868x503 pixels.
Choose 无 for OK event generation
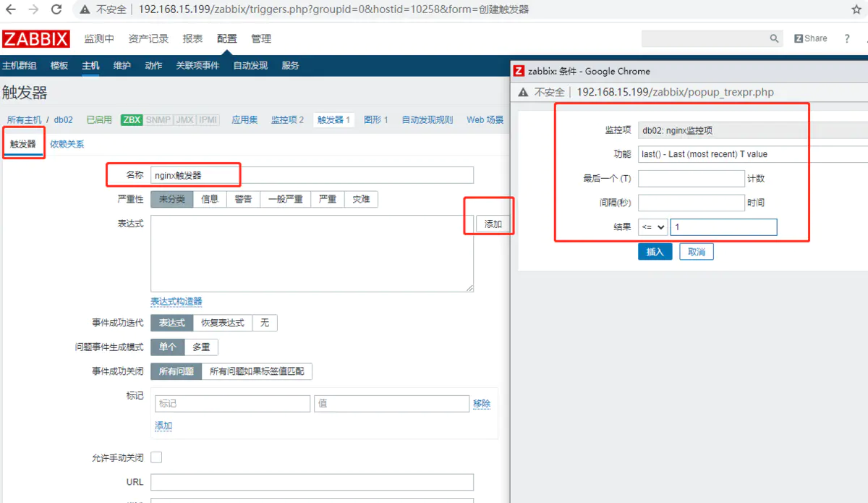pyautogui.click(x=265, y=323)
